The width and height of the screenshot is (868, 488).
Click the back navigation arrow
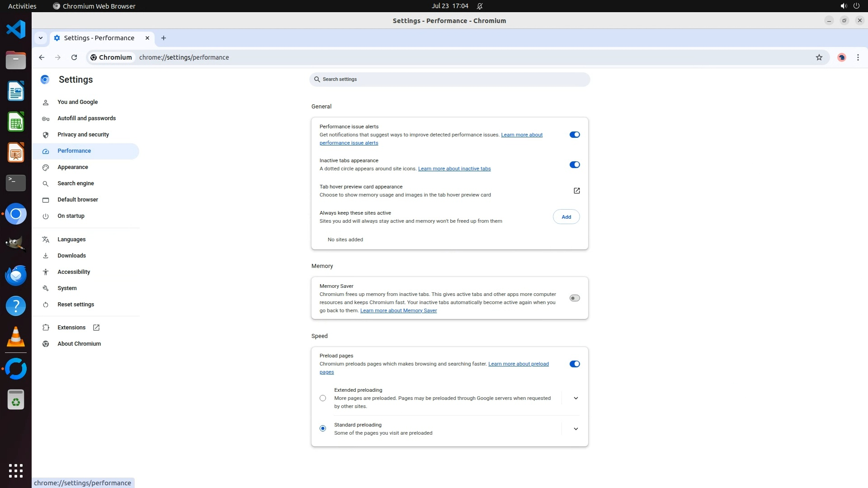click(x=42, y=57)
